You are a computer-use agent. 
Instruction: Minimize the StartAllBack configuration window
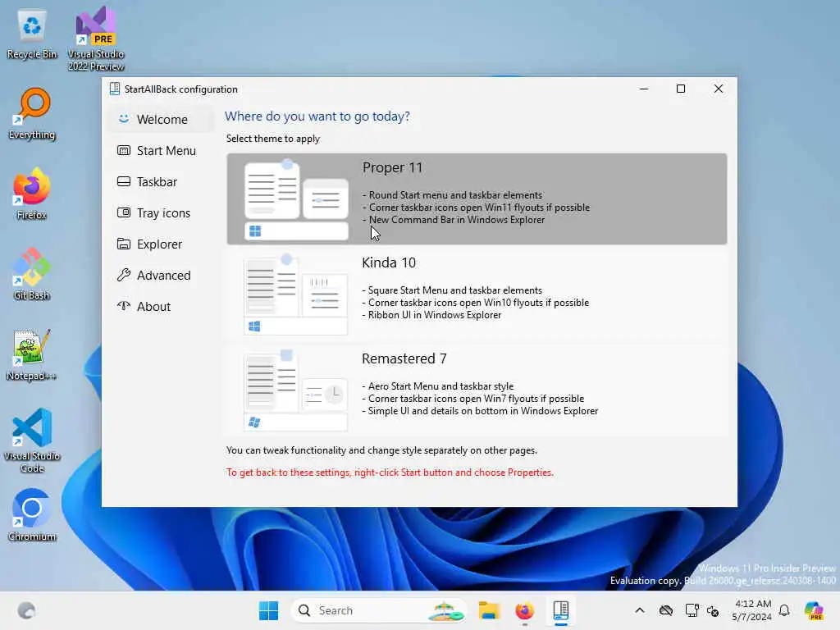pyautogui.click(x=644, y=89)
